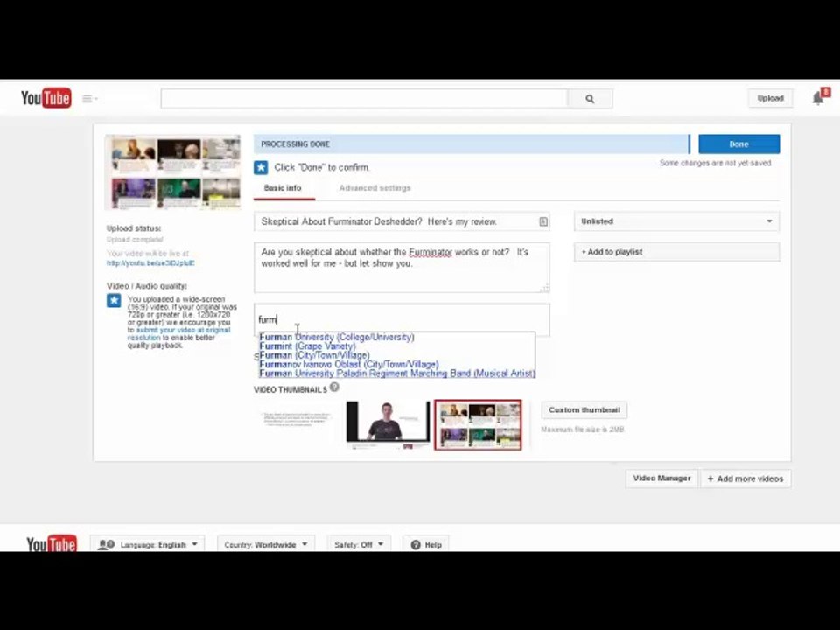Select Furman (City/Town/Village) suggestion
840x630 pixels.
[314, 355]
